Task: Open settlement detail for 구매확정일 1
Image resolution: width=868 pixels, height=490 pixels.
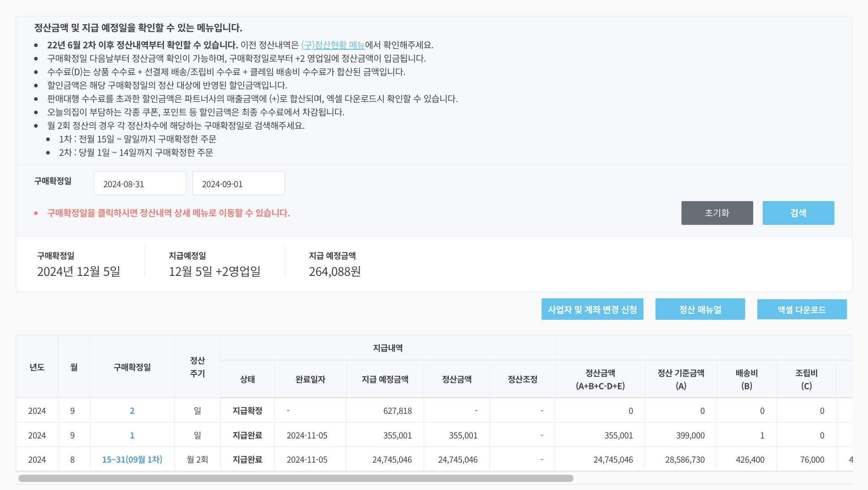Action: click(132, 435)
